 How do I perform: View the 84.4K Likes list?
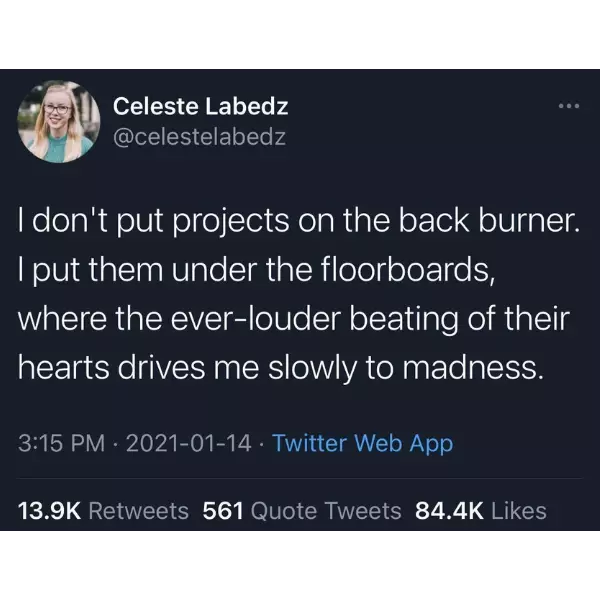point(481,511)
